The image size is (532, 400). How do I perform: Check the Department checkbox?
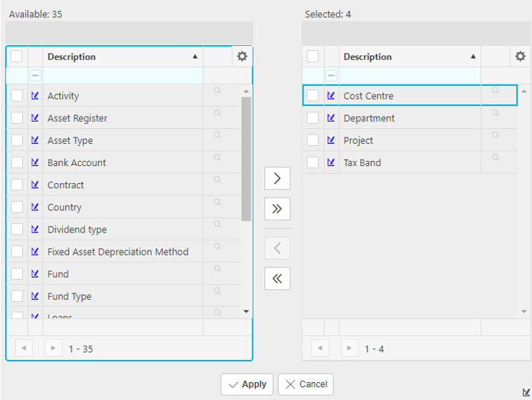point(312,118)
